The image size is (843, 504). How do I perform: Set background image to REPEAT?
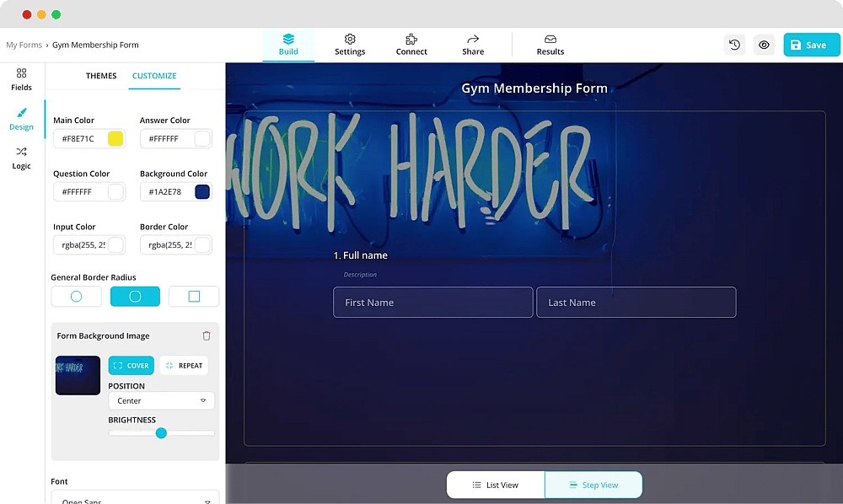click(184, 366)
